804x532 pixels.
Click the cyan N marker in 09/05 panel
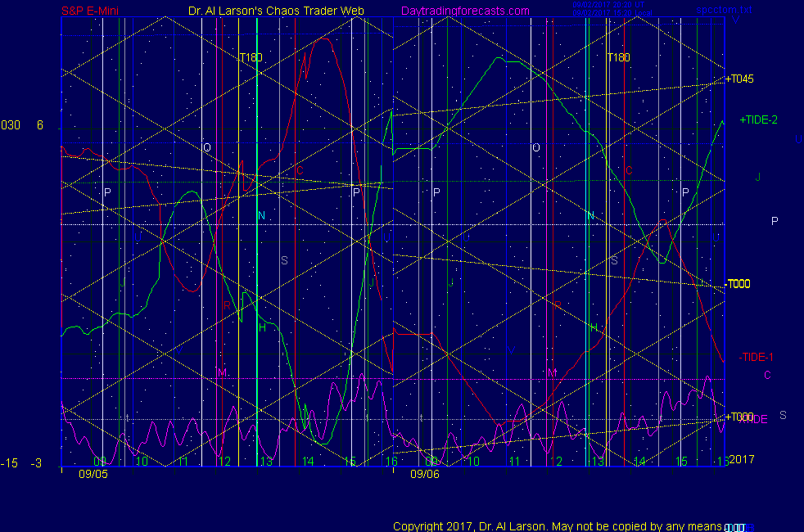262,215
